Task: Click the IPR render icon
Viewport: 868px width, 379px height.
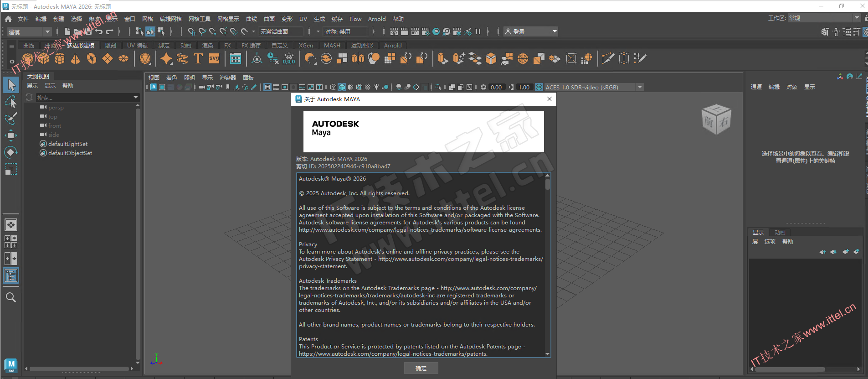Action: click(415, 31)
